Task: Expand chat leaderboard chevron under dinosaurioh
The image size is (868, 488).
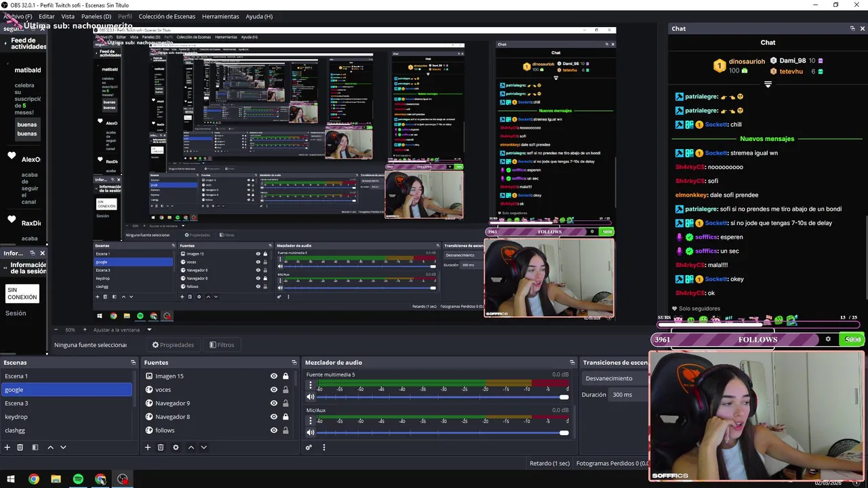Action: 768,85
